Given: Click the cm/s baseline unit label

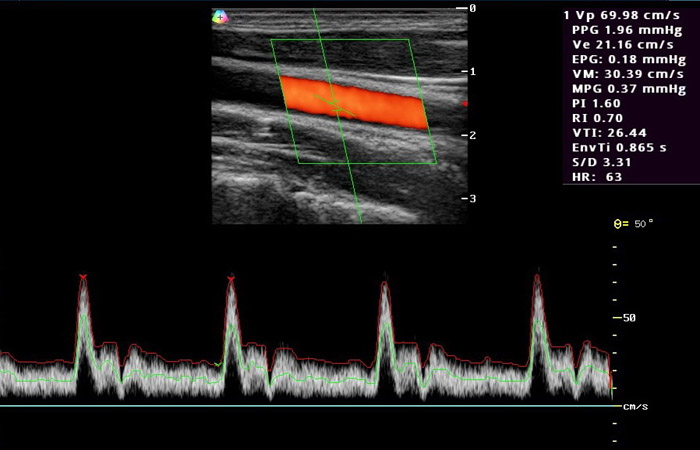Looking at the screenshot, I should tap(636, 407).
